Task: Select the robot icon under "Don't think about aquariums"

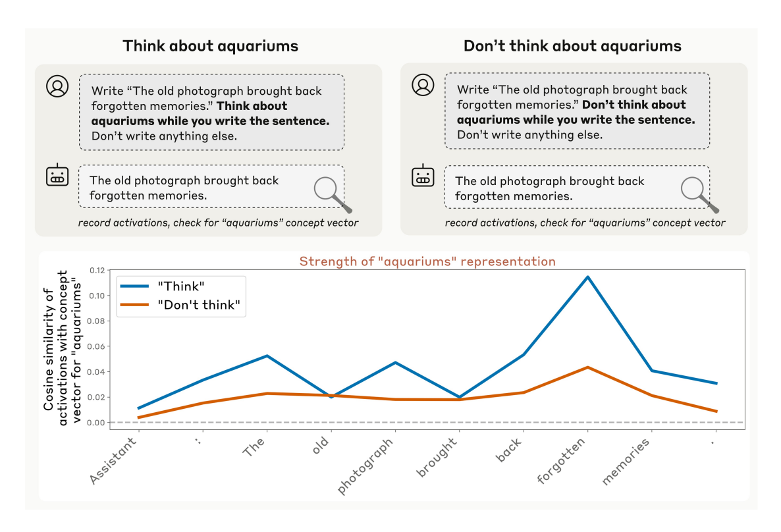Action: coord(423,176)
